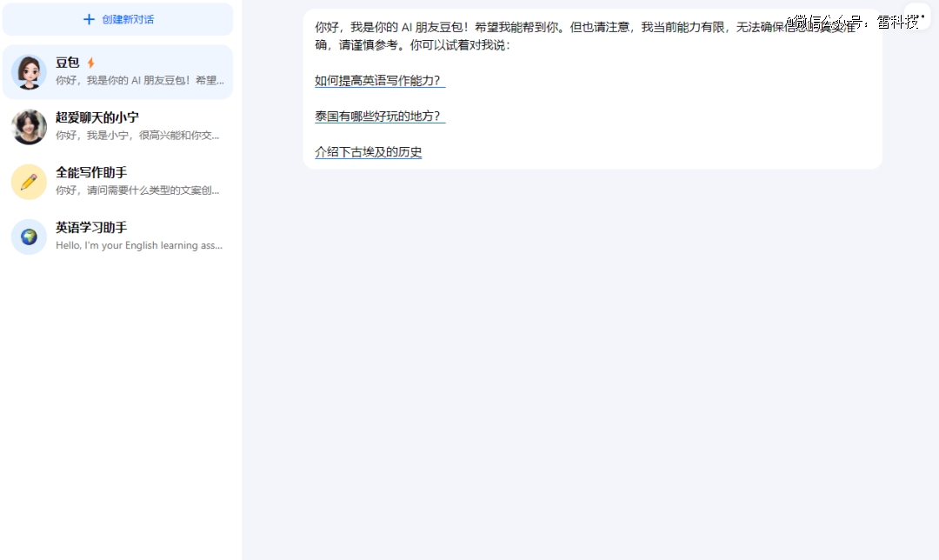Click the orange lightning icon beside 豆包
This screenshot has height=560, width=939.
coord(90,63)
